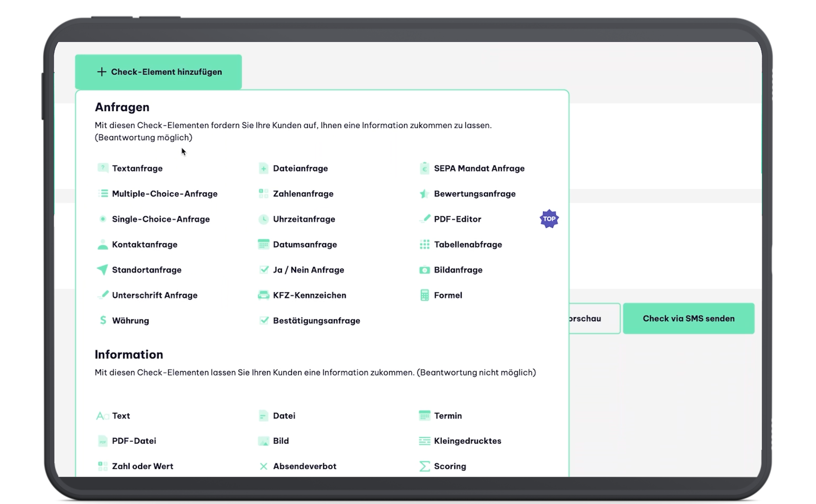Click the Termin label under Information
Viewport: 816px width, 504px height.
pos(448,416)
